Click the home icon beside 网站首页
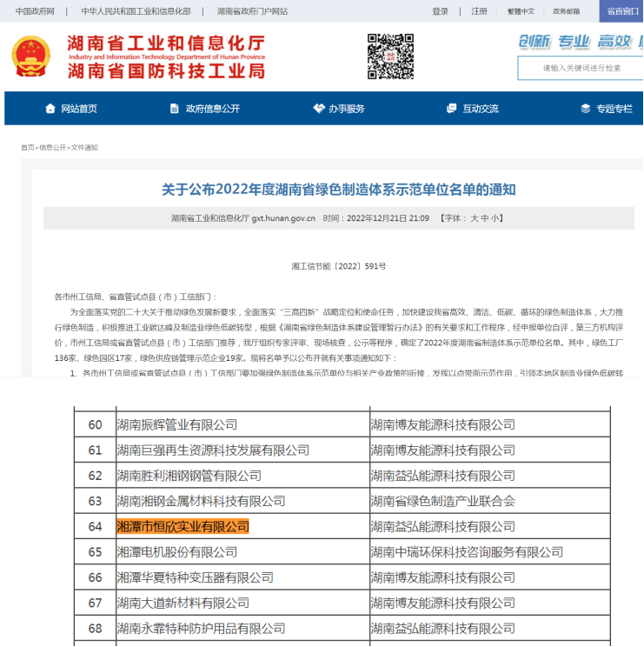 tap(50, 109)
